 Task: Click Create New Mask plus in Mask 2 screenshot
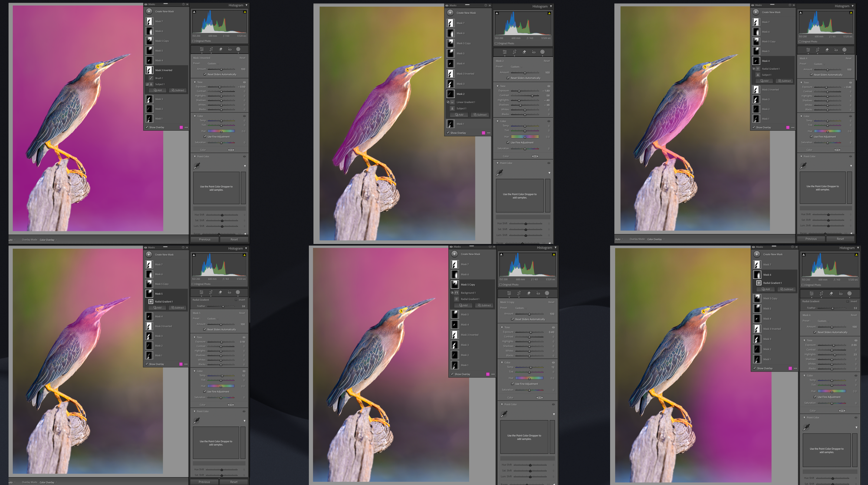pos(450,13)
